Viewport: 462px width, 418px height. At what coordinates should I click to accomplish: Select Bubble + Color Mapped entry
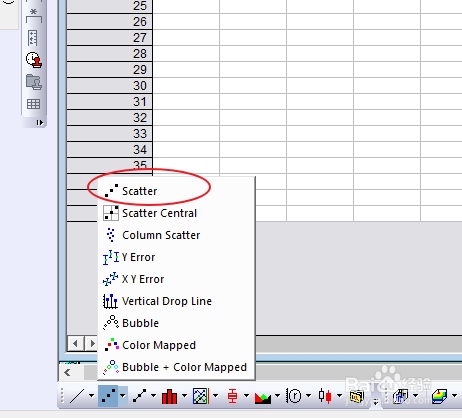click(x=176, y=367)
